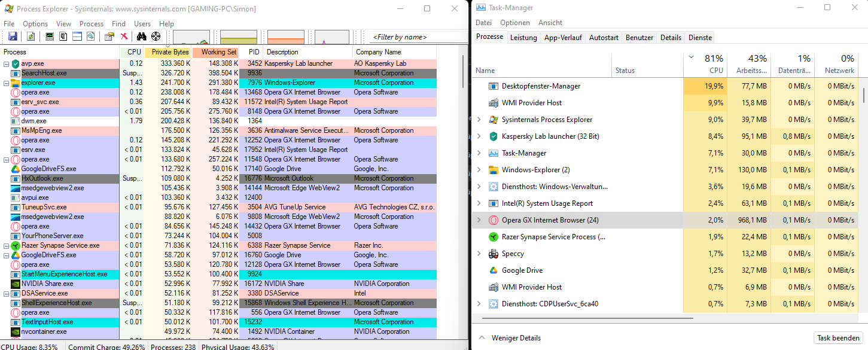Click Opera GX Internet Browser icon in Task-Manager
This screenshot has height=350, width=868.
494,220
